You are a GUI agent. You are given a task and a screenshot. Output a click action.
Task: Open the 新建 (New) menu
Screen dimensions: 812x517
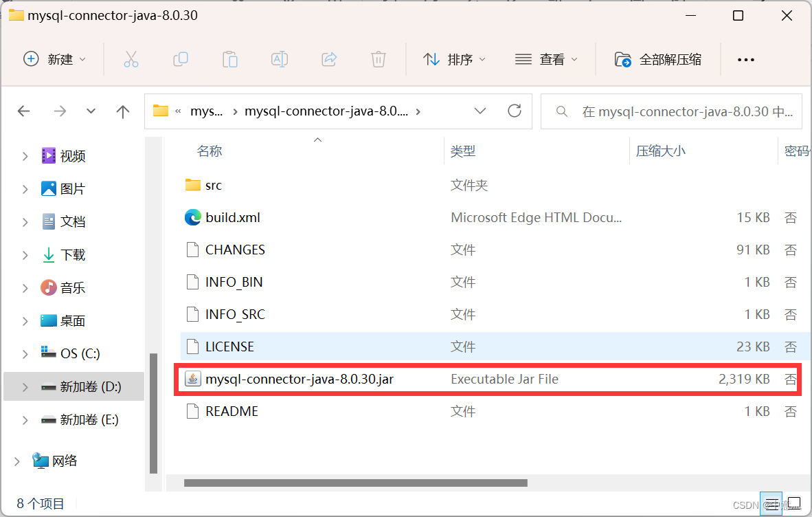click(54, 60)
